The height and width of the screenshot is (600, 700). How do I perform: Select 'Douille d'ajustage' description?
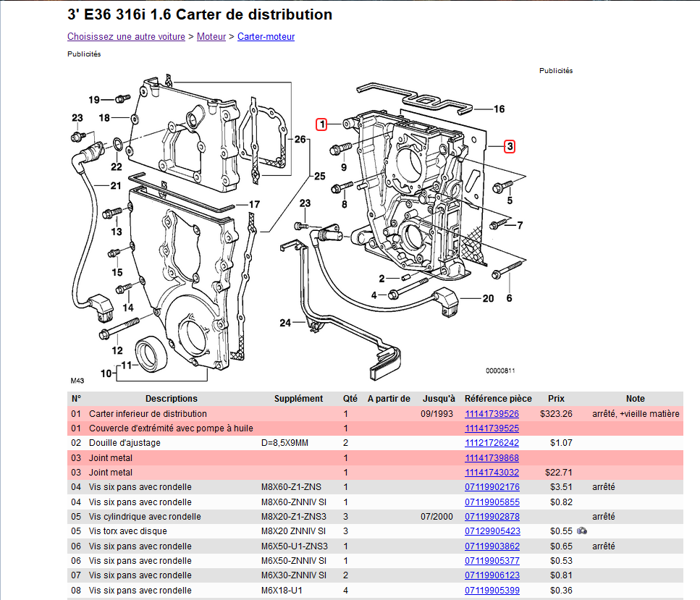125,443
